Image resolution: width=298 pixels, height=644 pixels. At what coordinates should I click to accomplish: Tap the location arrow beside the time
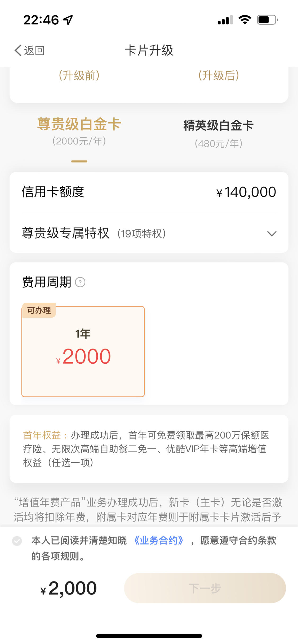coord(68,20)
